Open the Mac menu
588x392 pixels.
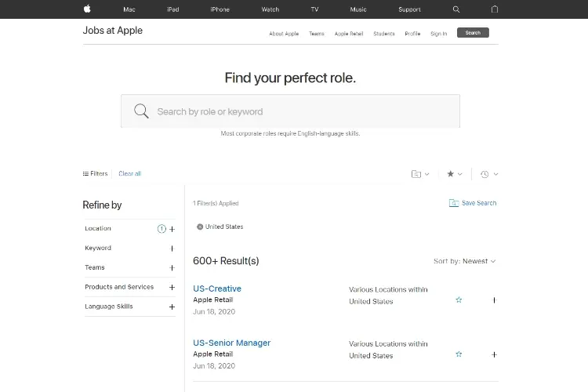click(129, 9)
